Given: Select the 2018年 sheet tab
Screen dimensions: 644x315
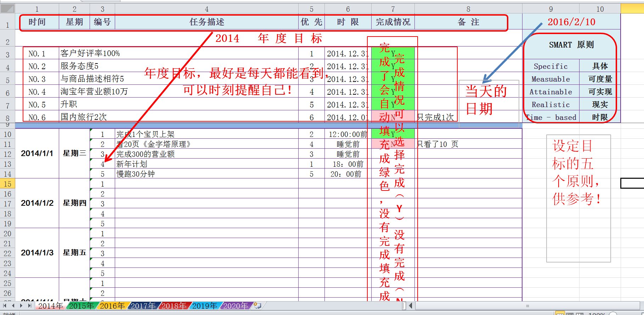Looking at the screenshot, I should 174,306.
